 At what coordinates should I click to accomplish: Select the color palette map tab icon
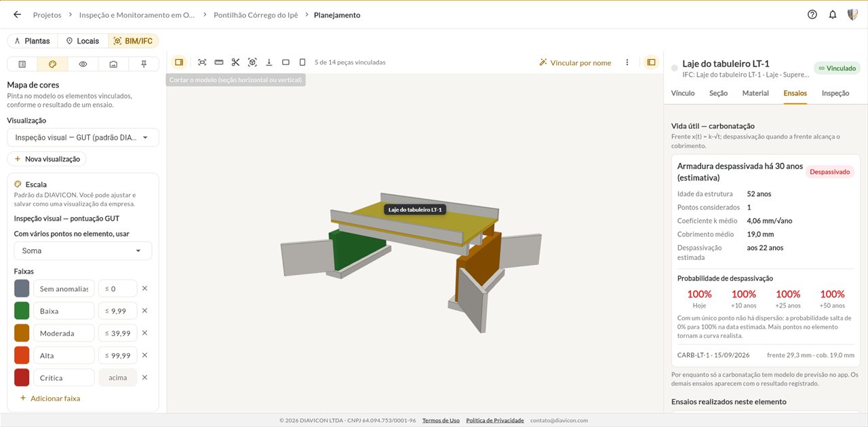(52, 64)
